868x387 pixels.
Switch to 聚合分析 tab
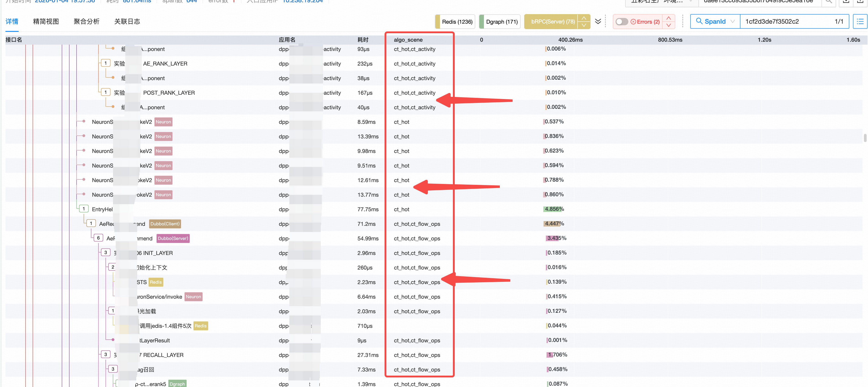[87, 22]
